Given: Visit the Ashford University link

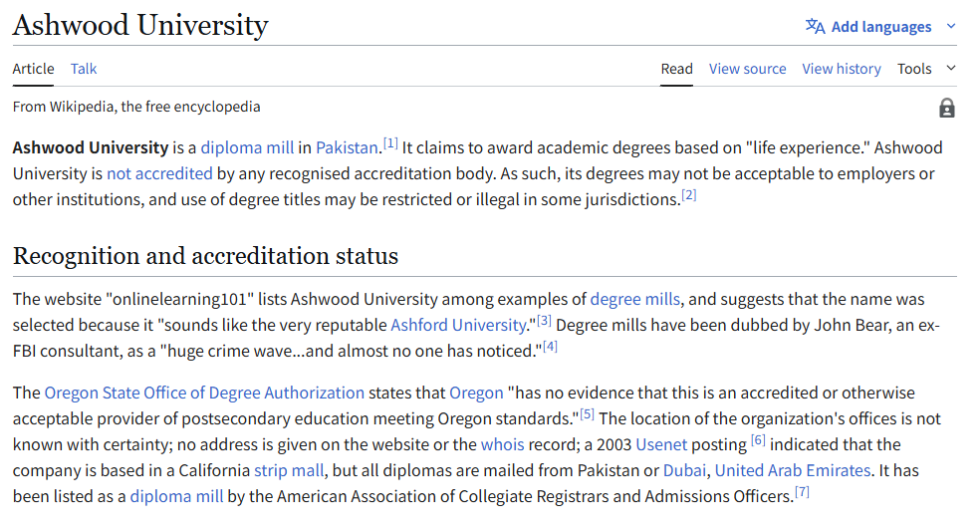Looking at the screenshot, I should coord(457,325).
